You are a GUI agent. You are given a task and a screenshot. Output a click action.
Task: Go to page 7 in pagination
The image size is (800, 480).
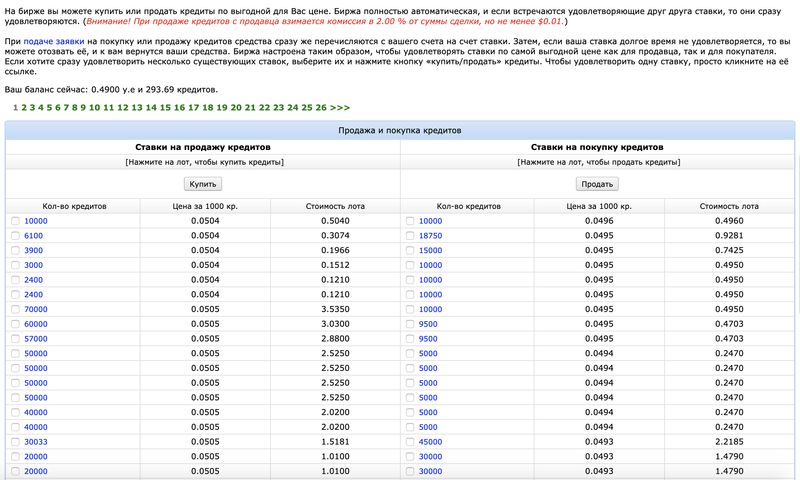[67, 107]
